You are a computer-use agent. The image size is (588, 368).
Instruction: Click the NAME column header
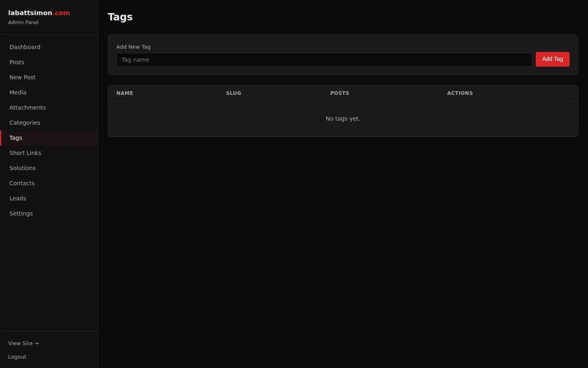point(125,93)
